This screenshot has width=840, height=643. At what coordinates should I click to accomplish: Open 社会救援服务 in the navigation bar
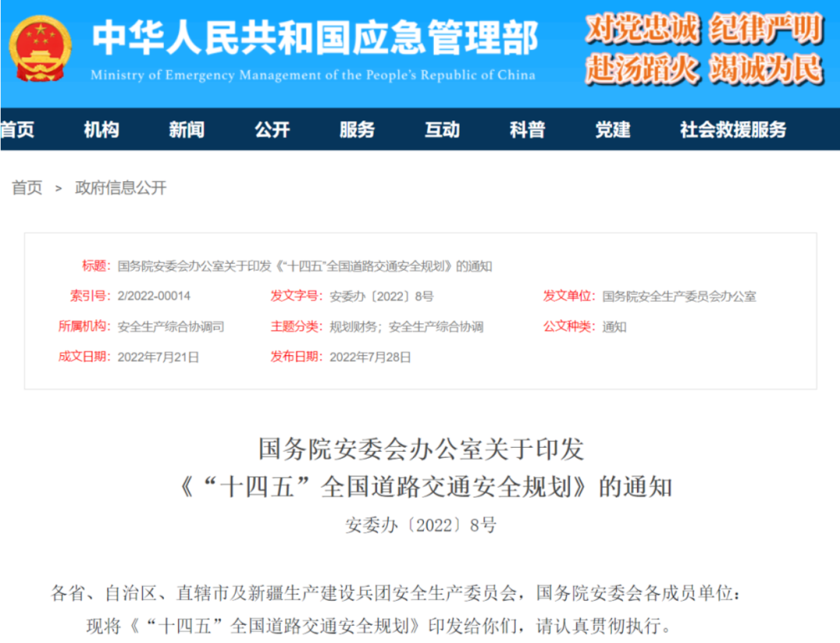point(733,130)
